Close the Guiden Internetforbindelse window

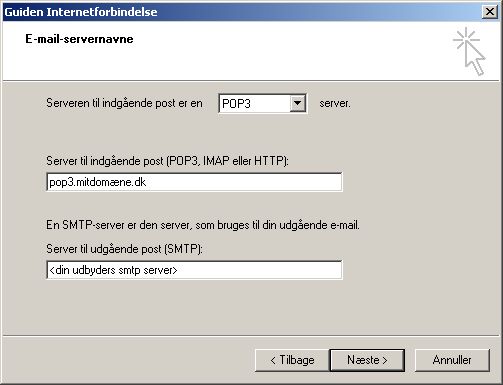(490, 12)
